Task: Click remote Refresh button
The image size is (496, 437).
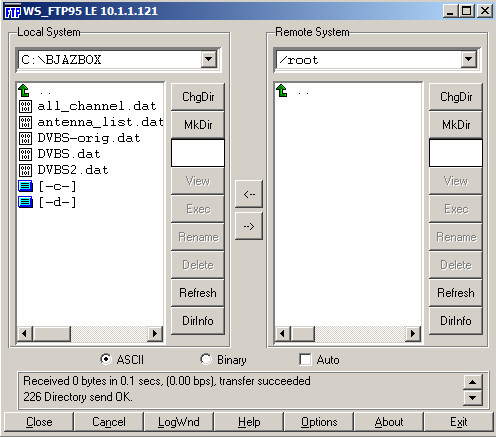Action: 456,293
